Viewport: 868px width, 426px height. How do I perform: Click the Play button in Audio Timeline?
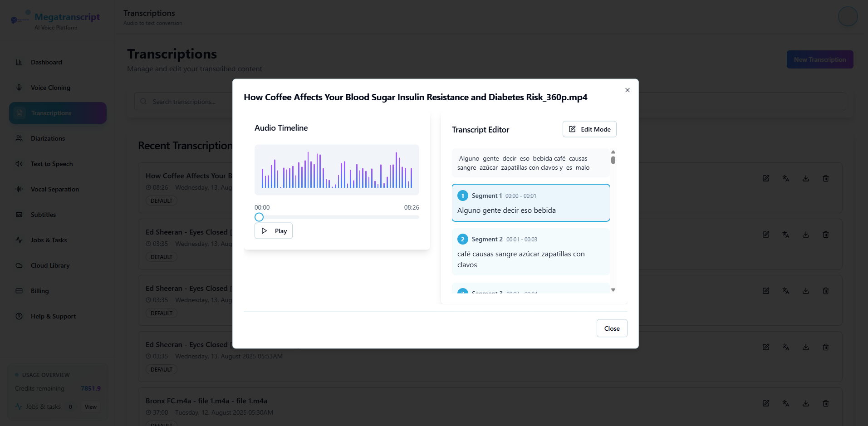point(273,231)
